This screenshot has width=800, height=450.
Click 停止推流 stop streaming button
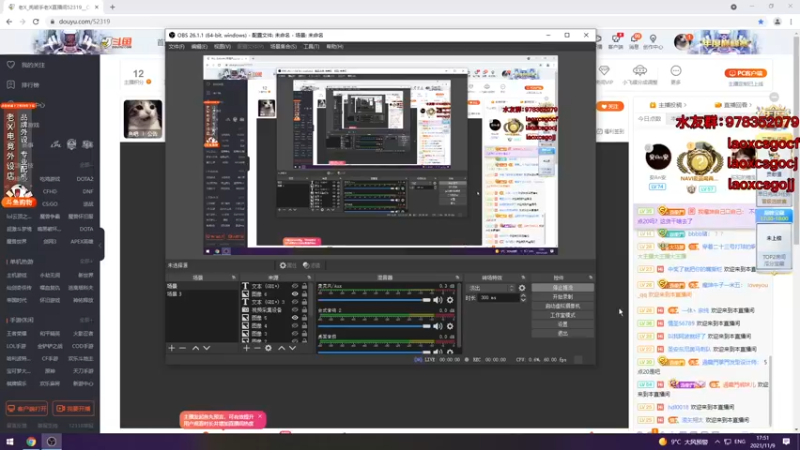(x=563, y=288)
